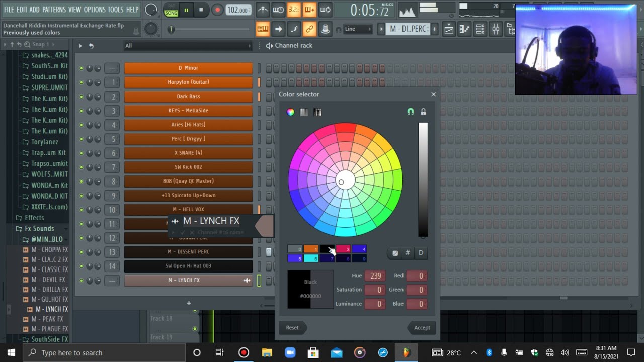Open the Piano roll view icon
Screen dimensions: 644x362
click(x=464, y=29)
